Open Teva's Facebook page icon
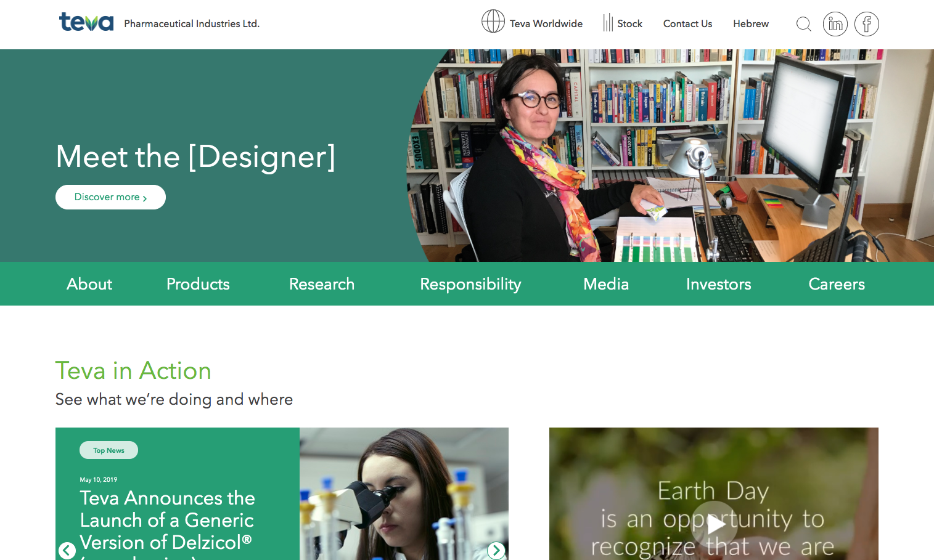 [867, 24]
